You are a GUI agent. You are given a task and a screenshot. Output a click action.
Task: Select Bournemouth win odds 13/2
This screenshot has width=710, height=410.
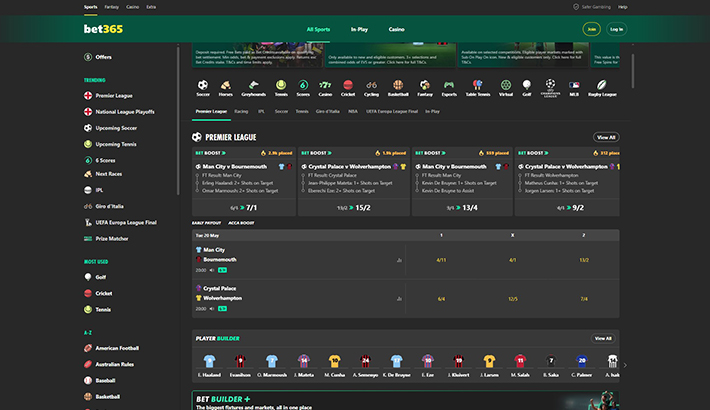tap(584, 260)
